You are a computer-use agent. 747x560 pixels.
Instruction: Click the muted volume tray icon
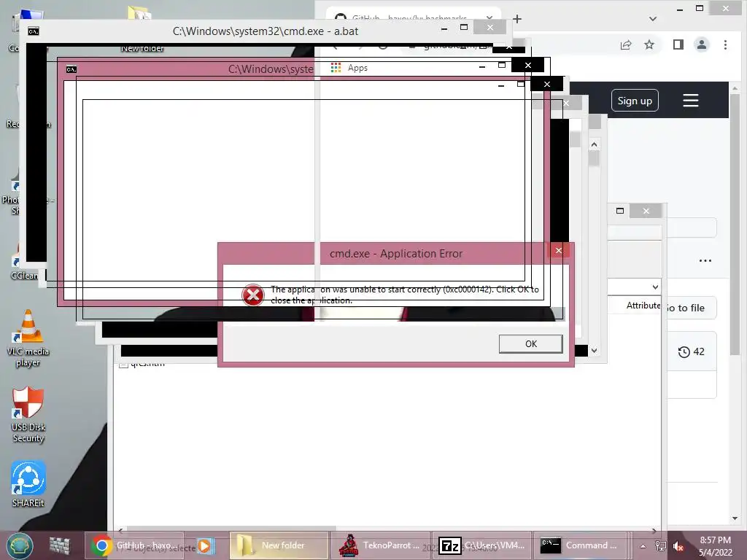(x=678, y=546)
